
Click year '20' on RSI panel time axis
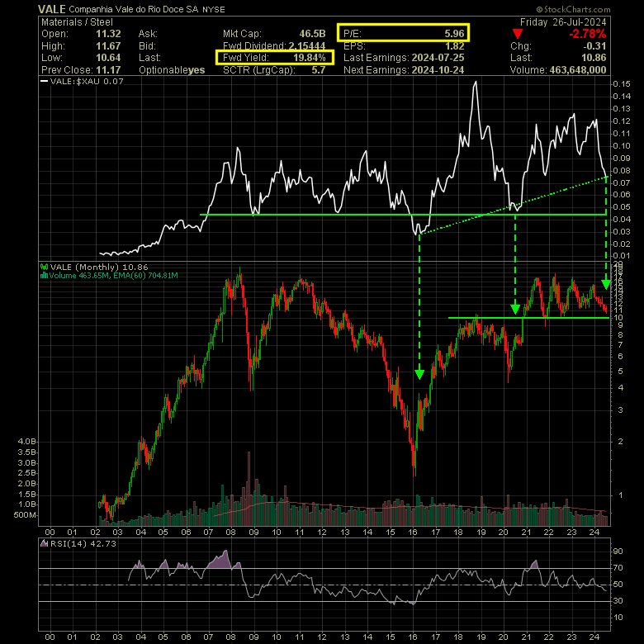(x=504, y=637)
